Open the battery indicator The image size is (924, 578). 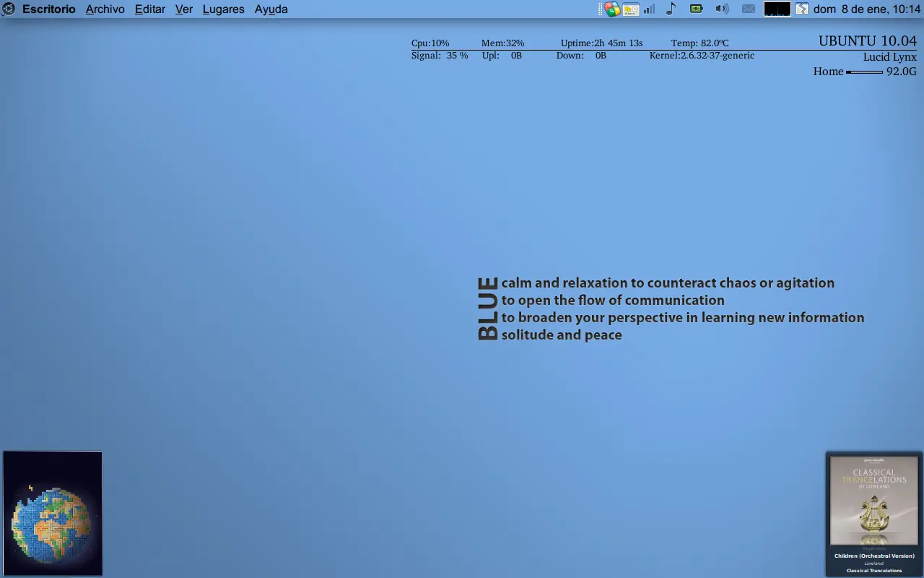click(696, 9)
